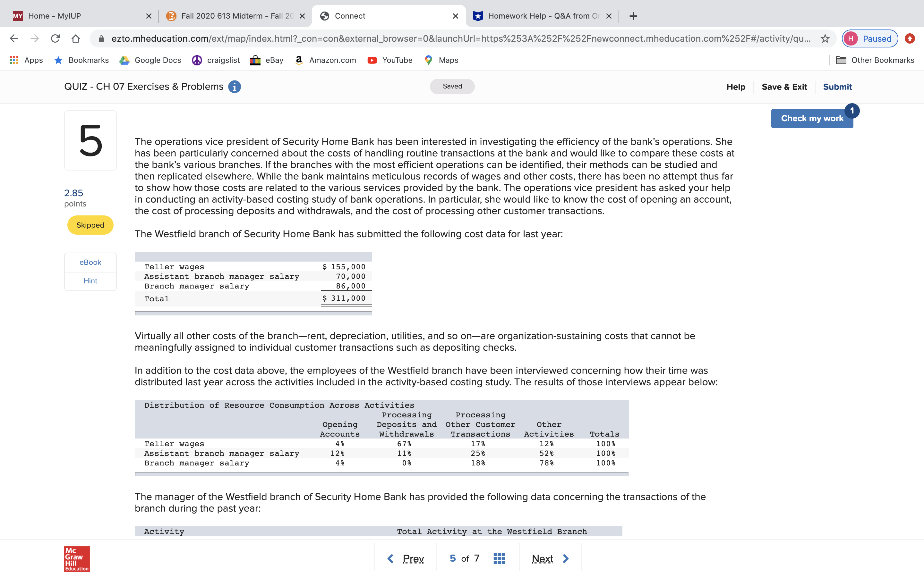The height and width of the screenshot is (577, 924).
Task: Open the eBook link
Action: coord(90,262)
